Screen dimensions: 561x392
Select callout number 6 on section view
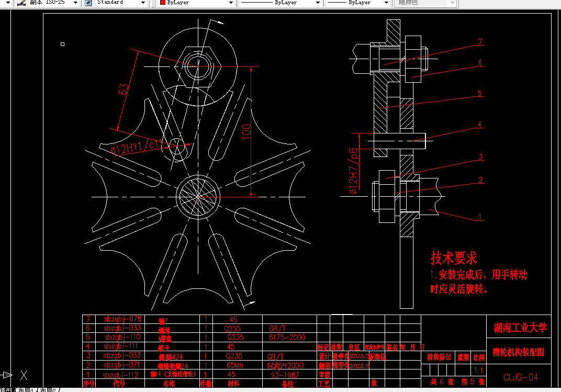click(x=480, y=63)
